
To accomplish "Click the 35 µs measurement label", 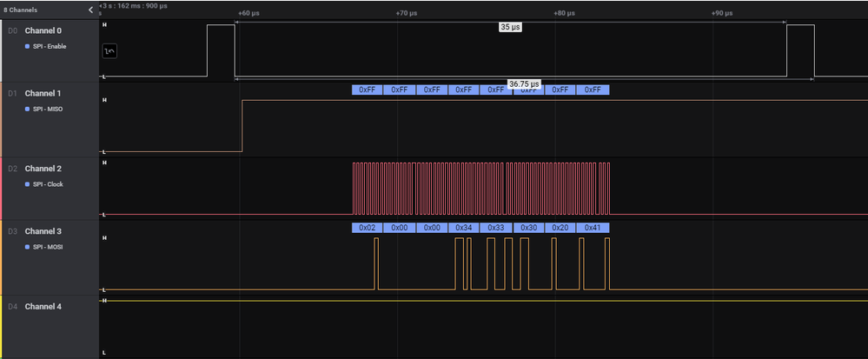I will click(x=510, y=27).
